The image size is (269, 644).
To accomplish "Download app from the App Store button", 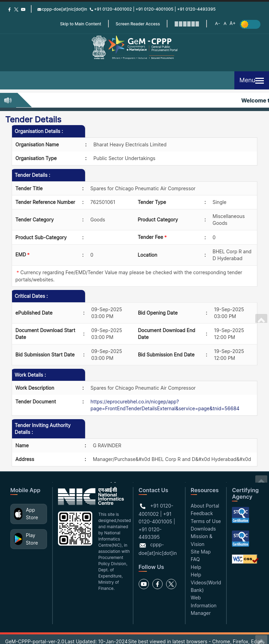I will 28,514.
